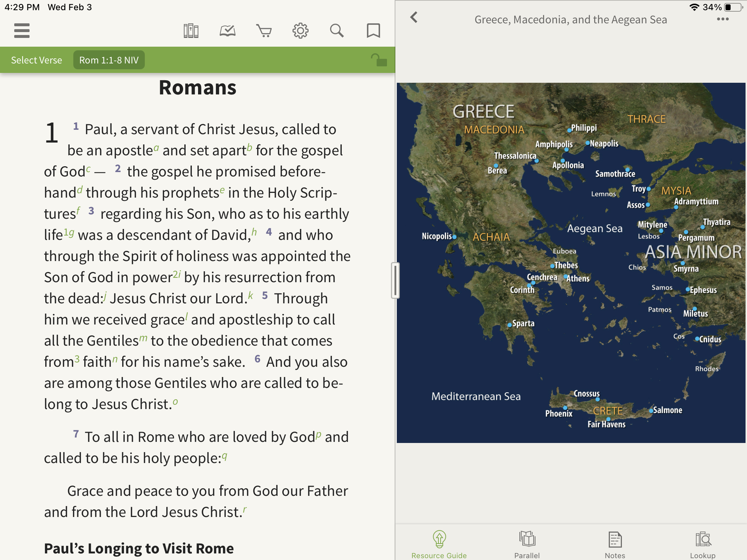Tap footnote a after apostle

tap(156, 148)
